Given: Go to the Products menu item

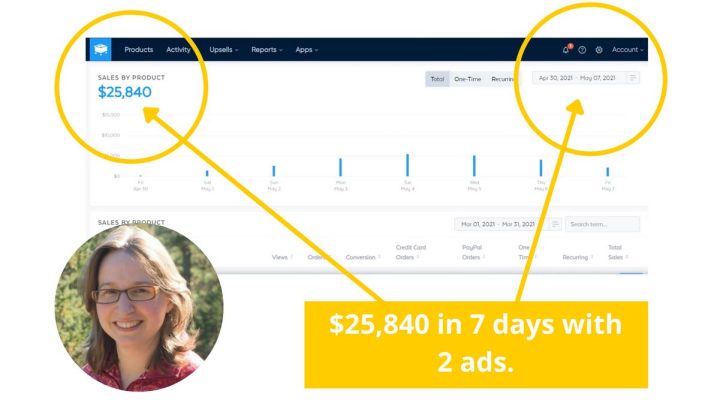Looking at the screenshot, I should point(138,49).
